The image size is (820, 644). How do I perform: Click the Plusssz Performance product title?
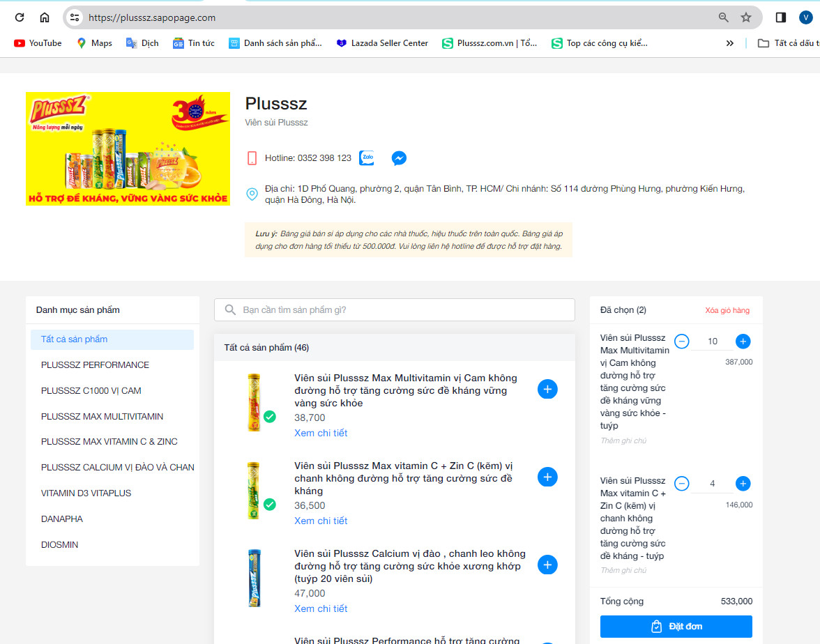click(x=407, y=640)
